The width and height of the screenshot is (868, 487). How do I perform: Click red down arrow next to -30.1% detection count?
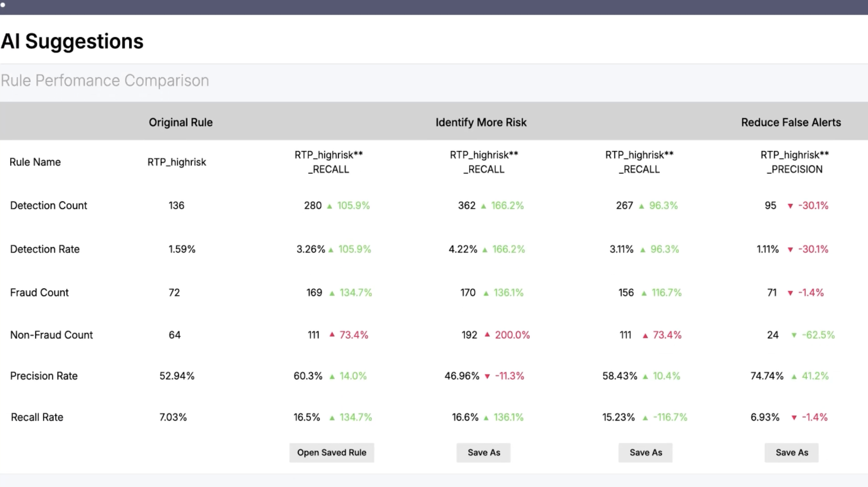point(790,206)
